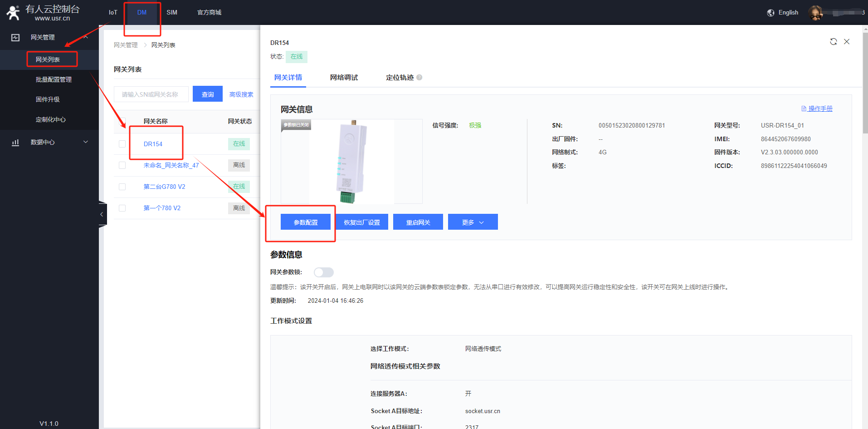Click the 参数配置 button

coord(306,222)
